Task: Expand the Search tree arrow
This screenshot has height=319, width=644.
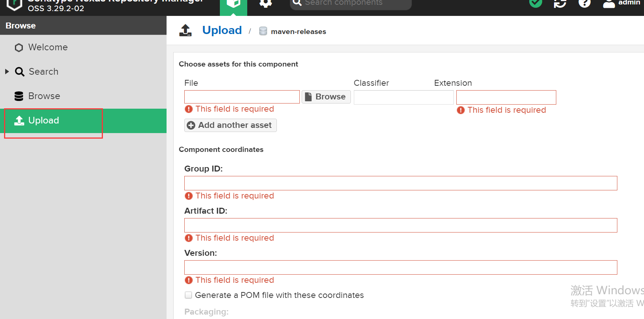Action: pyautogui.click(x=7, y=71)
